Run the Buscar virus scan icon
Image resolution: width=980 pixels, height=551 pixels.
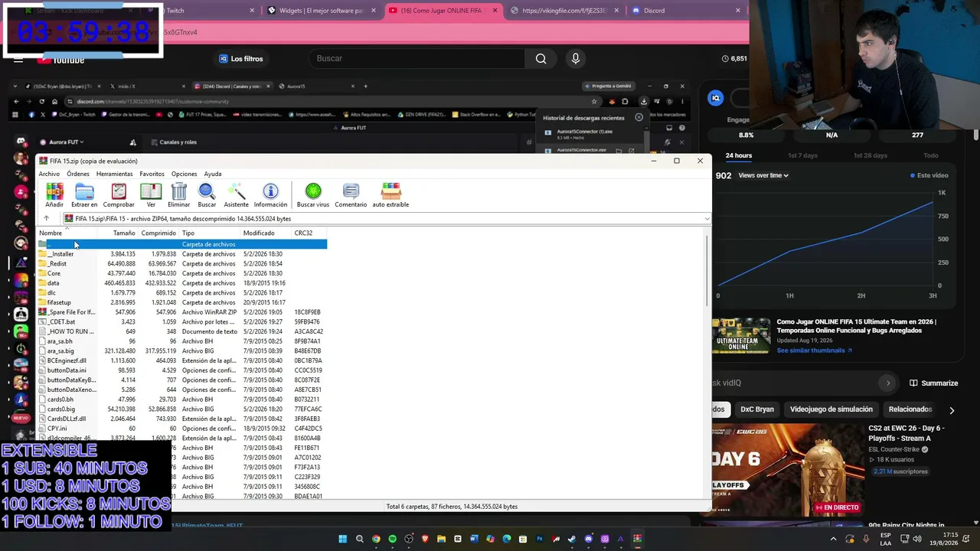pyautogui.click(x=312, y=195)
